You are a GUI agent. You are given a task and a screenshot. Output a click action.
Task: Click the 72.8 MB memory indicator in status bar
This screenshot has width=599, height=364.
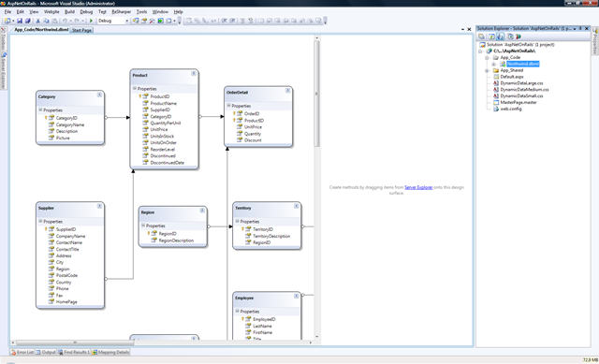(590, 360)
